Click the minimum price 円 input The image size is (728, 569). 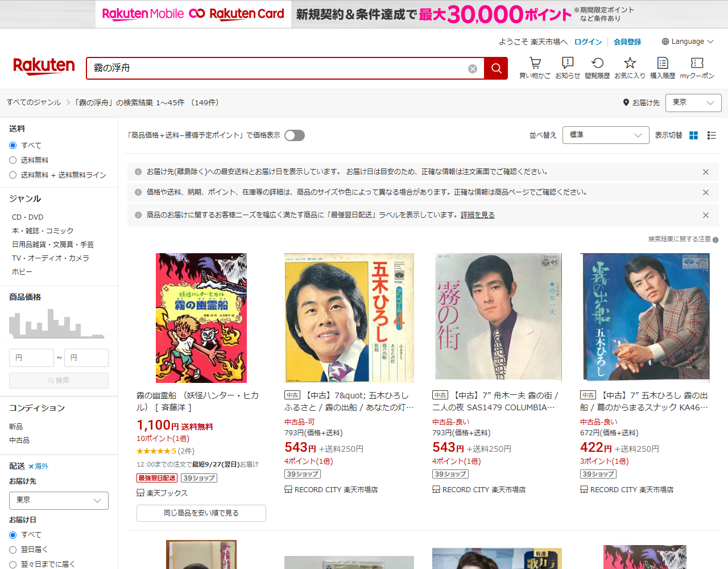31,358
